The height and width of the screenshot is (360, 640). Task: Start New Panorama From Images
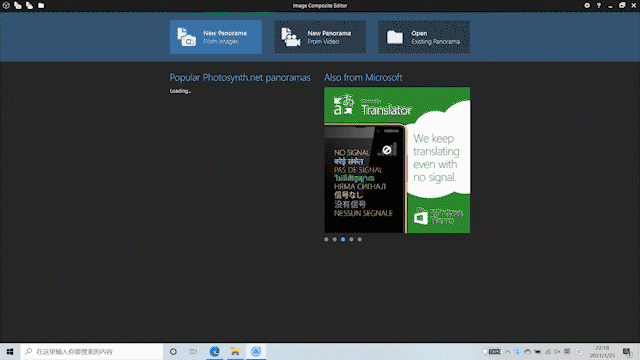216,37
